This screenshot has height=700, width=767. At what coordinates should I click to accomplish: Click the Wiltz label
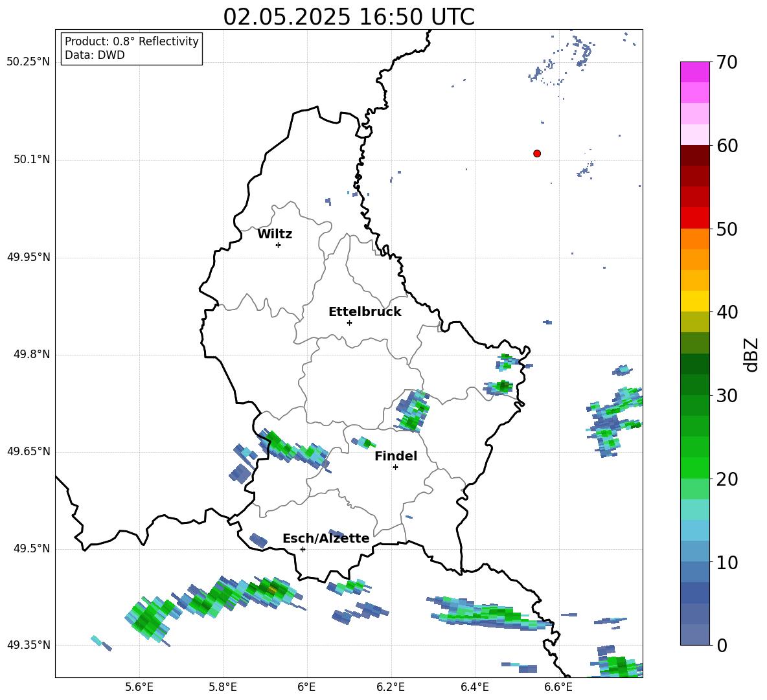(275, 234)
